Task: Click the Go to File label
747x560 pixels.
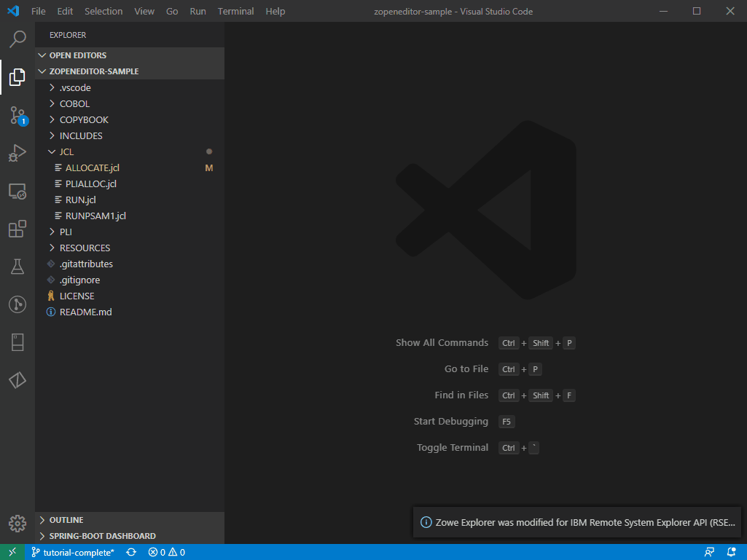Action: (x=466, y=369)
